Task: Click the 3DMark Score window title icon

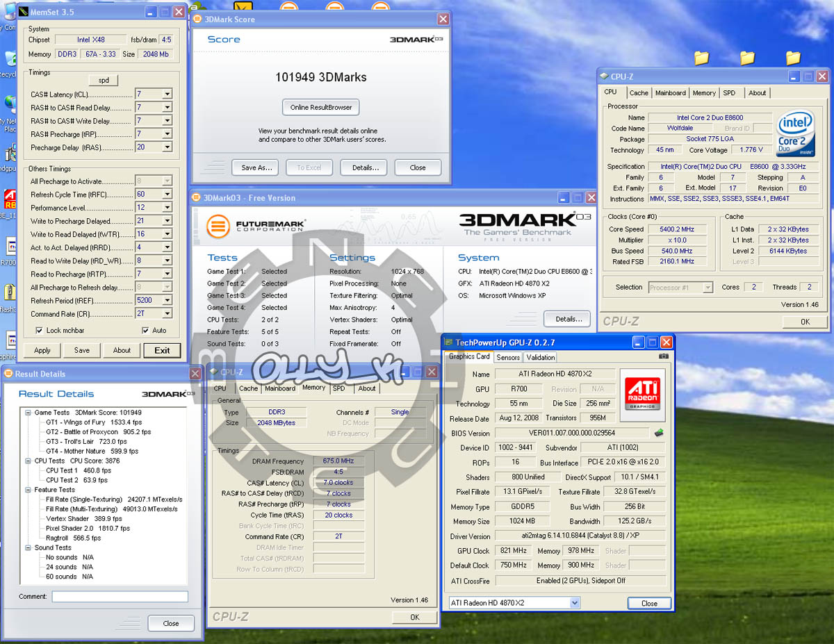Action: [196, 19]
